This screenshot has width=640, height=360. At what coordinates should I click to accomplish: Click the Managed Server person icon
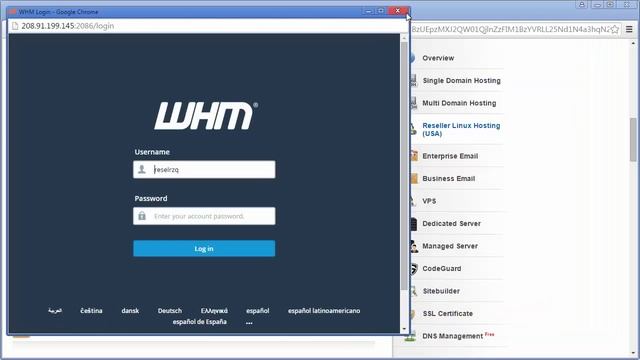[414, 246]
